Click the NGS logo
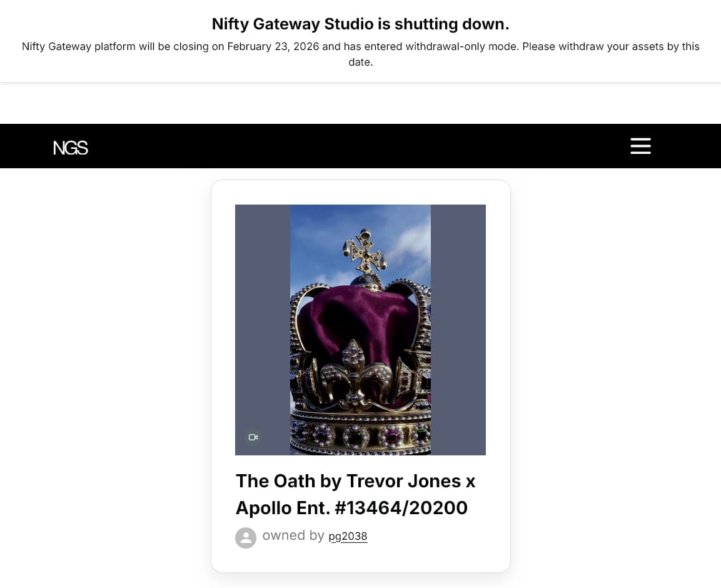Viewport: 721px width, 588px height. coord(71,148)
